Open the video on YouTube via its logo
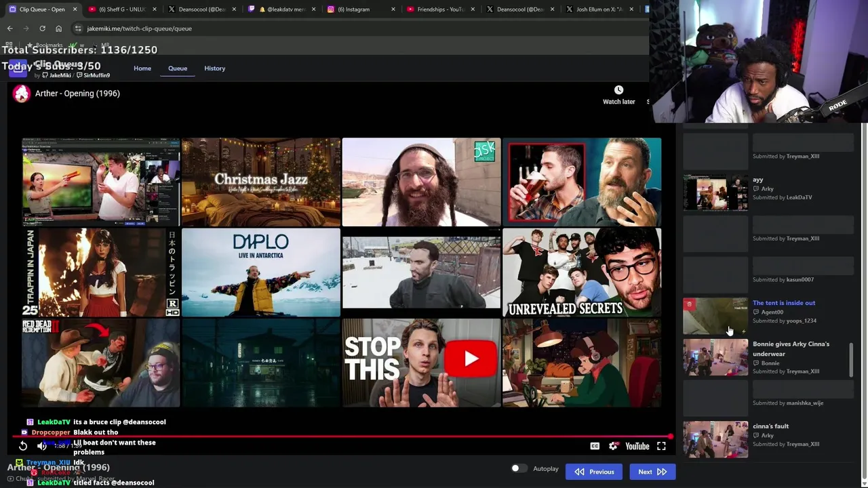Screen dimensions: 868x488 (x=637, y=446)
